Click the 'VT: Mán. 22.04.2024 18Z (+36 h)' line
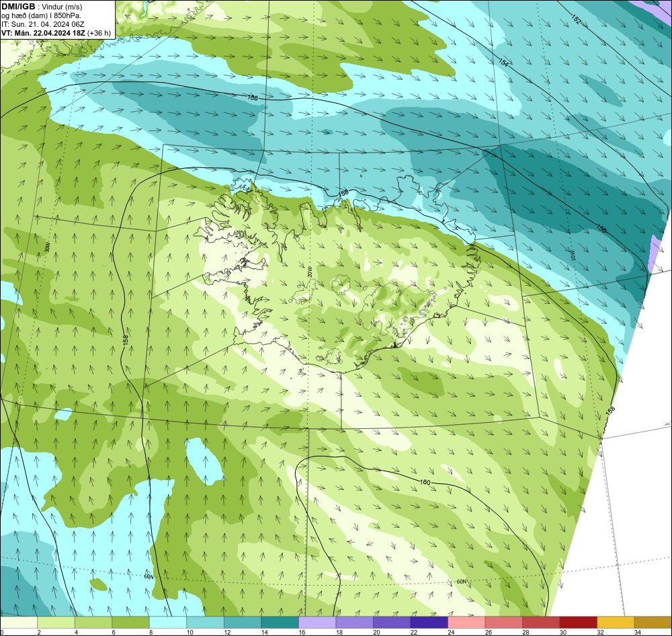Screen dimensions: 672x636 pyautogui.click(x=56, y=33)
